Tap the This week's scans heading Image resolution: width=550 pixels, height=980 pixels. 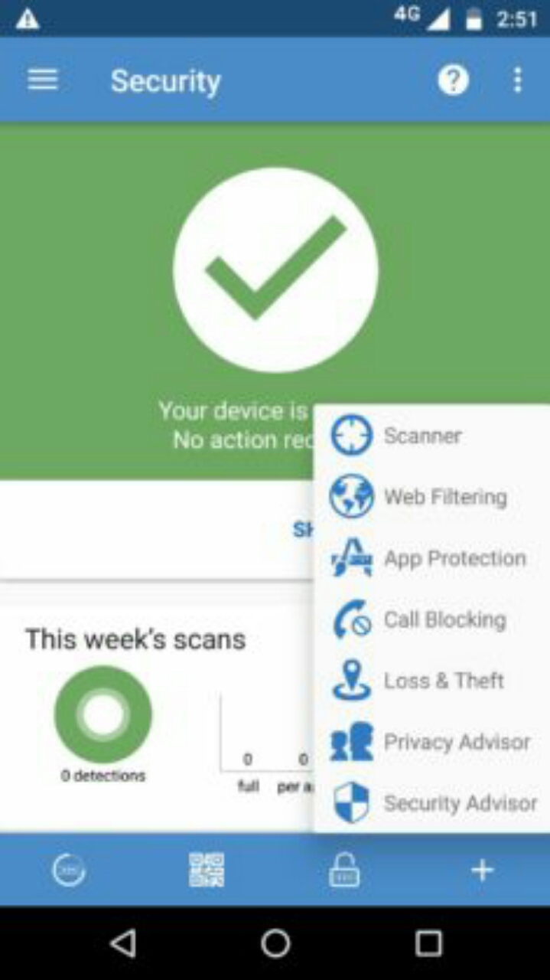pos(135,639)
